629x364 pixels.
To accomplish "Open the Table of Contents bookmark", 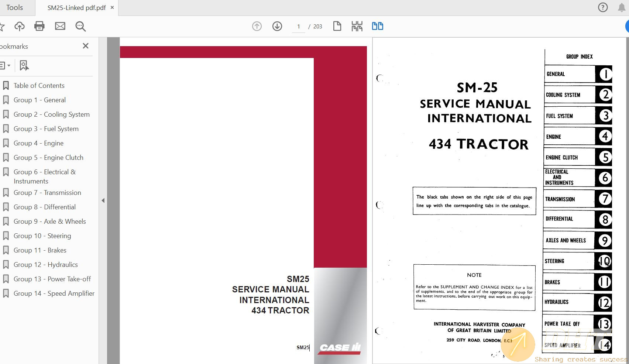I will (x=39, y=86).
